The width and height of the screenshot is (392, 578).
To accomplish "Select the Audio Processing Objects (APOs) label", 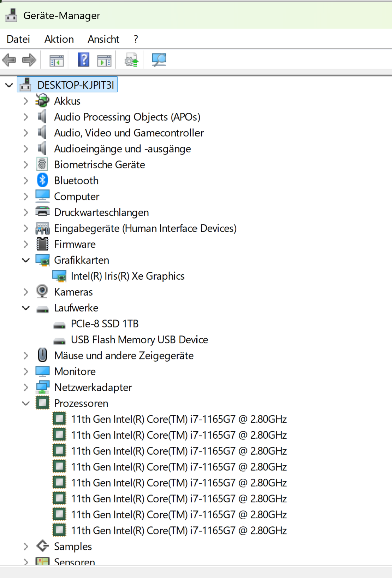I will coord(127,117).
